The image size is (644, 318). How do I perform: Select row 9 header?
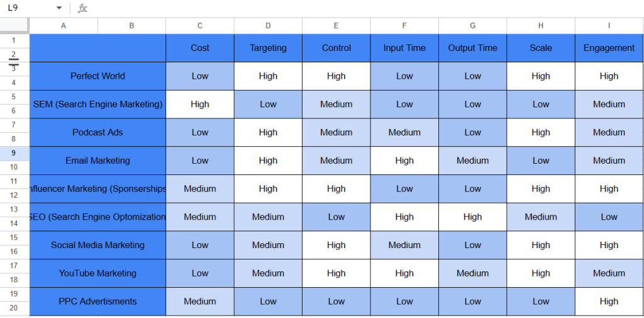click(x=14, y=153)
